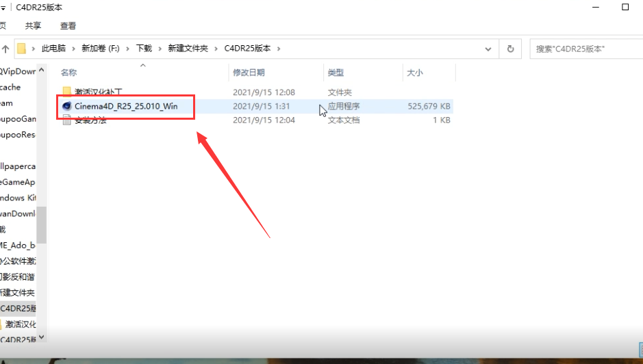Viewport: 643px width, 364px height.
Task: Click the folder icon in address bar
Action: [x=22, y=49]
